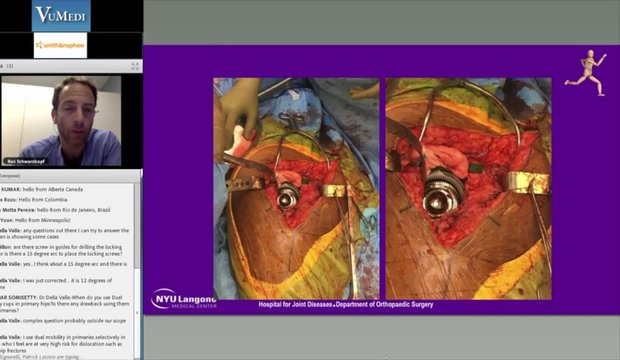
Task: Click the NYU Langone Medical Center logo
Action: tap(183, 299)
